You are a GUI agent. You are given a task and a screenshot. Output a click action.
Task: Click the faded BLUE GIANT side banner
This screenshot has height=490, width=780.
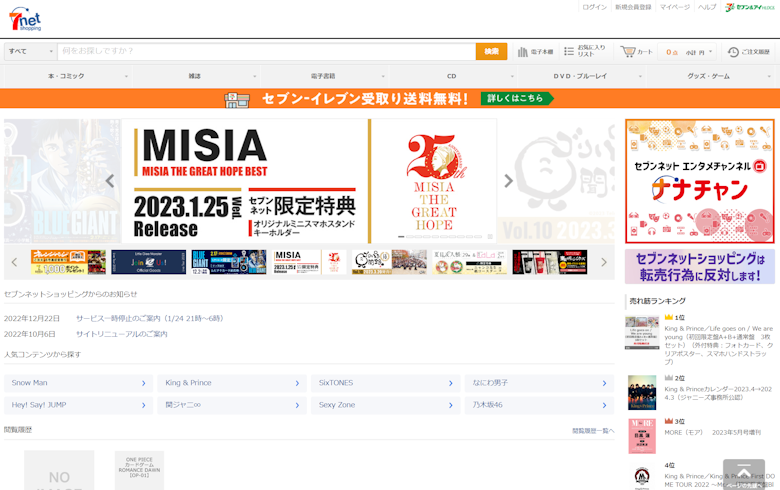click(62, 181)
